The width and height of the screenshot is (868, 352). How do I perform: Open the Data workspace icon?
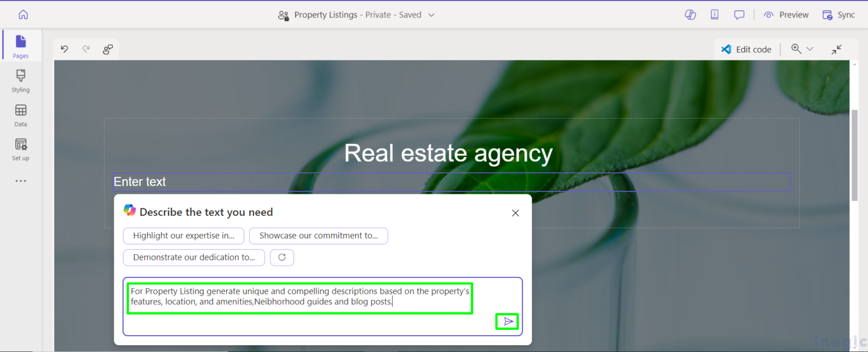[21, 115]
